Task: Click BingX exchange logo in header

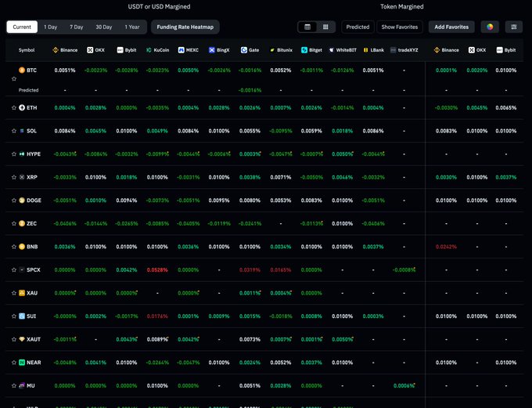Action: [x=212, y=50]
